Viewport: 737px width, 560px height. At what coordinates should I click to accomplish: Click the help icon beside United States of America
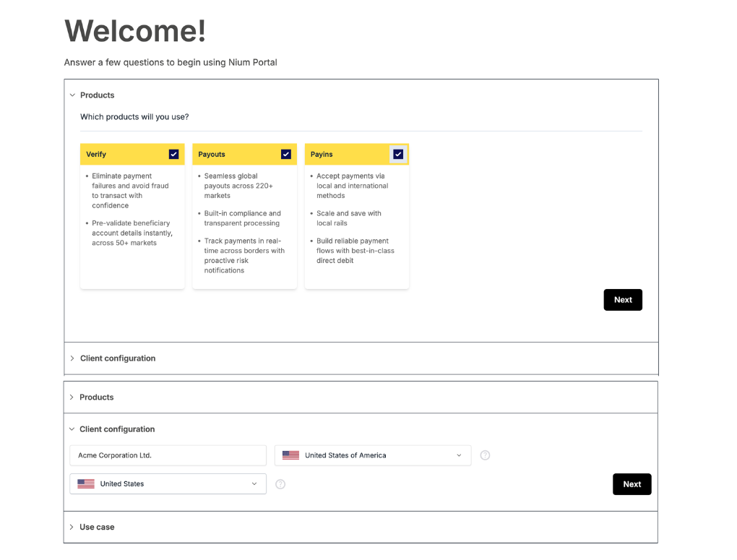(485, 455)
